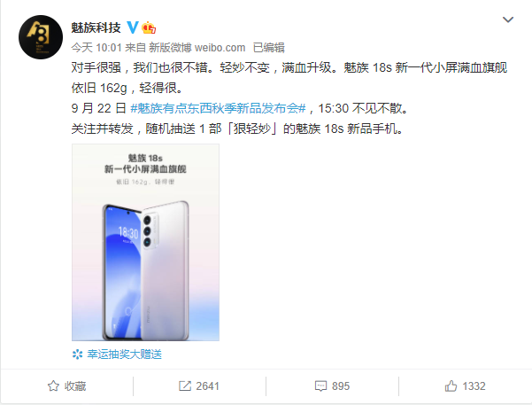Click the repost share icon

click(185, 386)
